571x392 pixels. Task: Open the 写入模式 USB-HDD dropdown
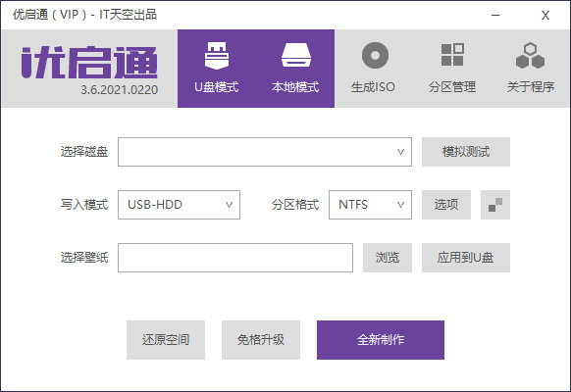179,205
